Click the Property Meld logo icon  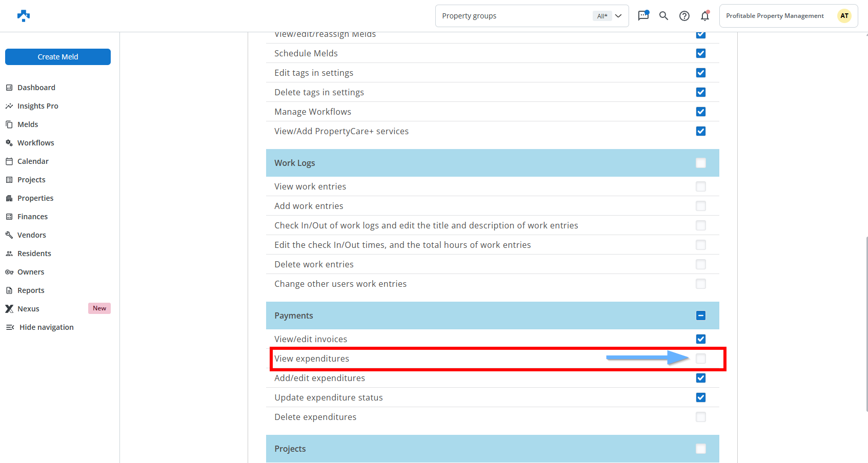24,16
